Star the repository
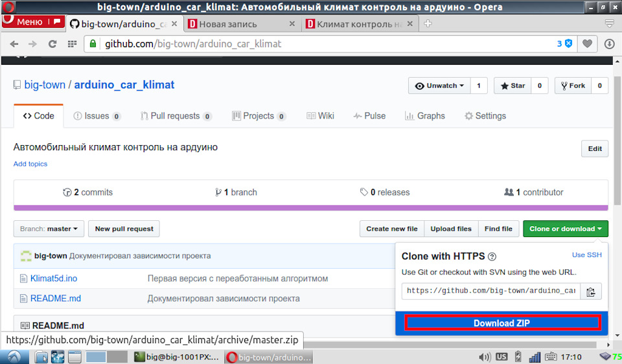Image resolution: width=622 pixels, height=364 pixels. coord(513,85)
